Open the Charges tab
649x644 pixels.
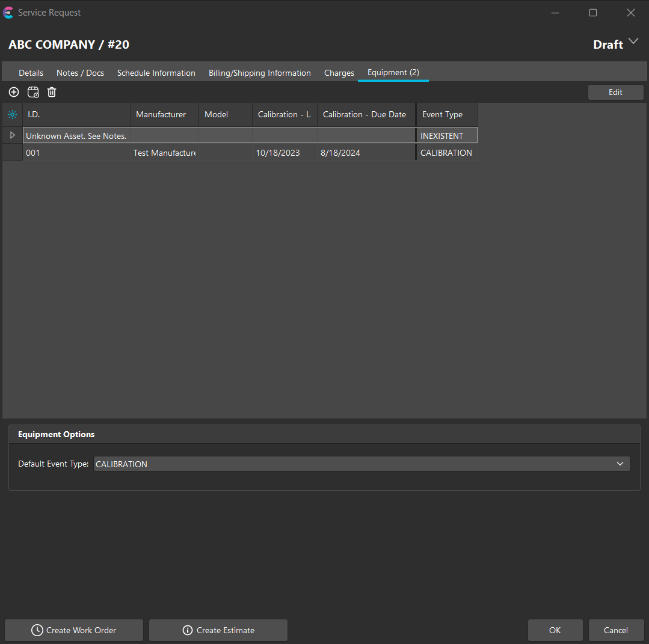(x=339, y=73)
